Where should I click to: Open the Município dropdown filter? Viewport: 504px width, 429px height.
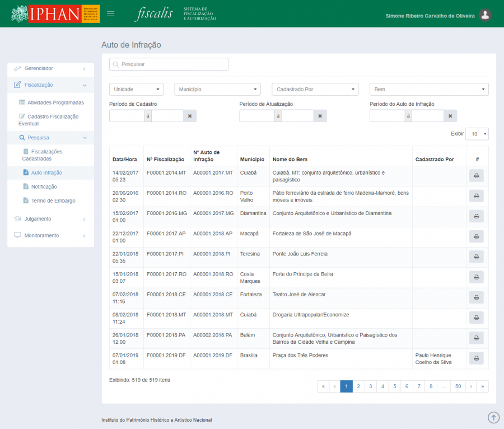217,90
